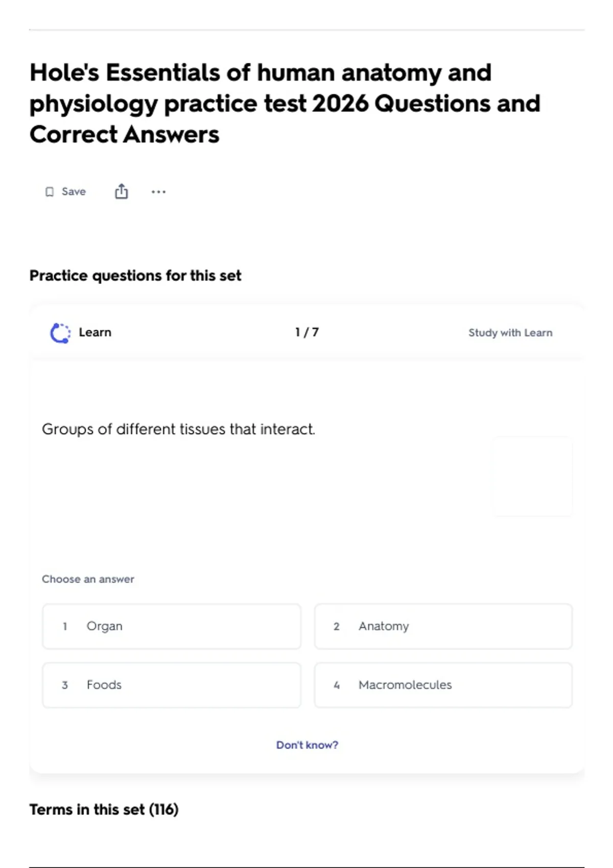Click the Learn mode circular icon

pos(60,333)
